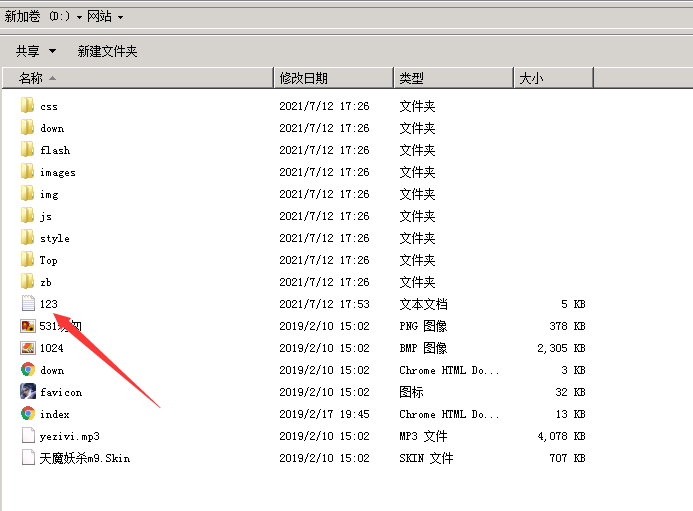Select the favicon file icon
The width and height of the screenshot is (693, 511).
(x=28, y=391)
